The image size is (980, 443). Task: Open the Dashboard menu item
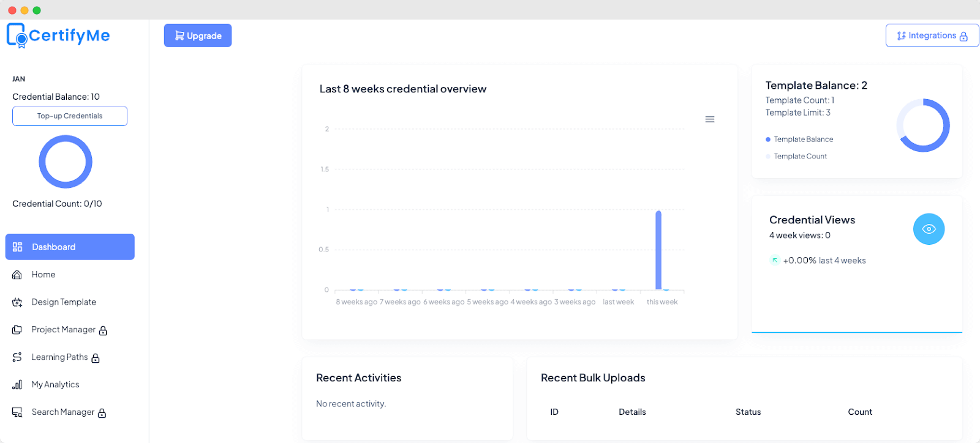point(70,247)
